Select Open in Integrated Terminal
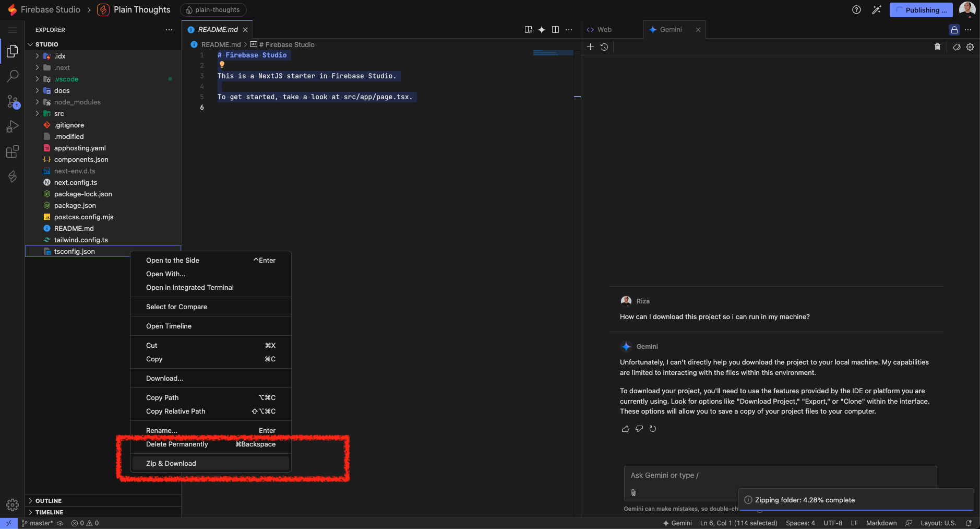Screen dimensions: 980x529 coord(211,287)
